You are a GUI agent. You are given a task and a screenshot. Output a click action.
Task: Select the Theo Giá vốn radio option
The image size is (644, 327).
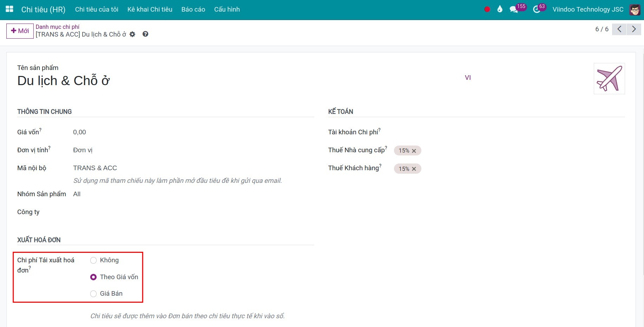(x=93, y=277)
